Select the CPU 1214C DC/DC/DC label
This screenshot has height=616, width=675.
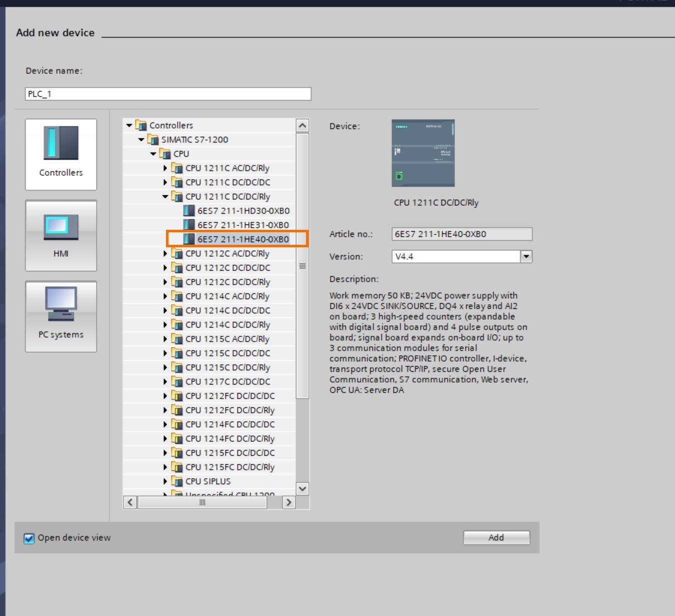(228, 311)
